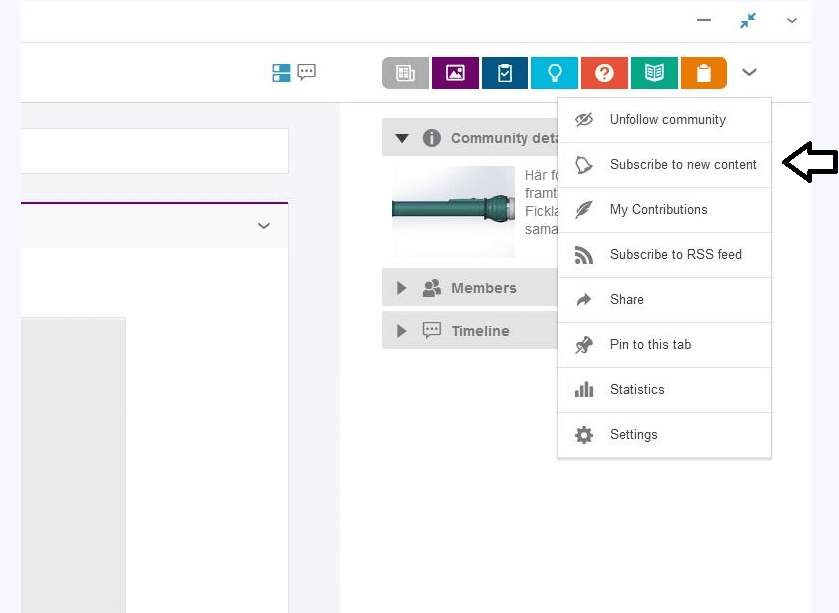
Task: Open My Contributions menu entry
Action: (658, 210)
